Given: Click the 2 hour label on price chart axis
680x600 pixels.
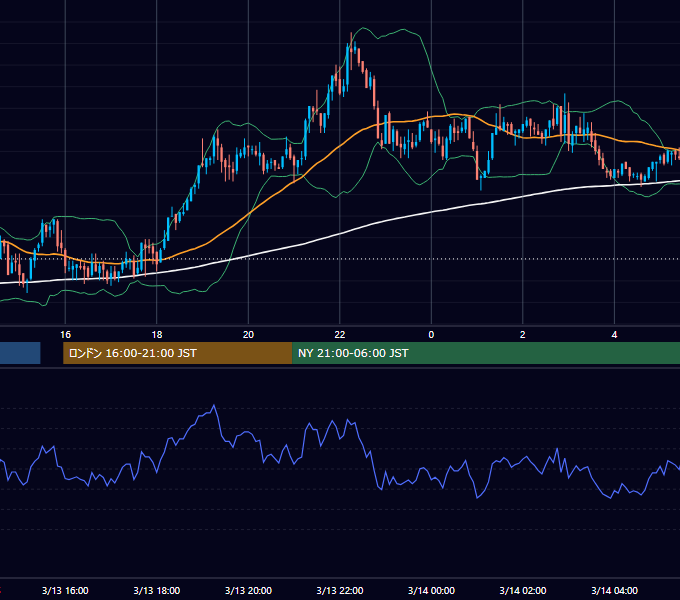Looking at the screenshot, I should 523,335.
